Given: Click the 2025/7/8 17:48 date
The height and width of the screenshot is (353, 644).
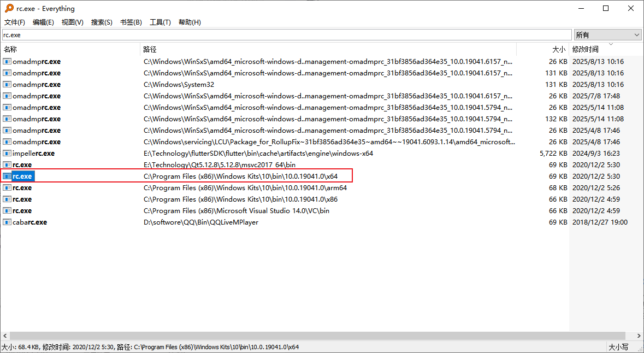Looking at the screenshot, I should [596, 96].
